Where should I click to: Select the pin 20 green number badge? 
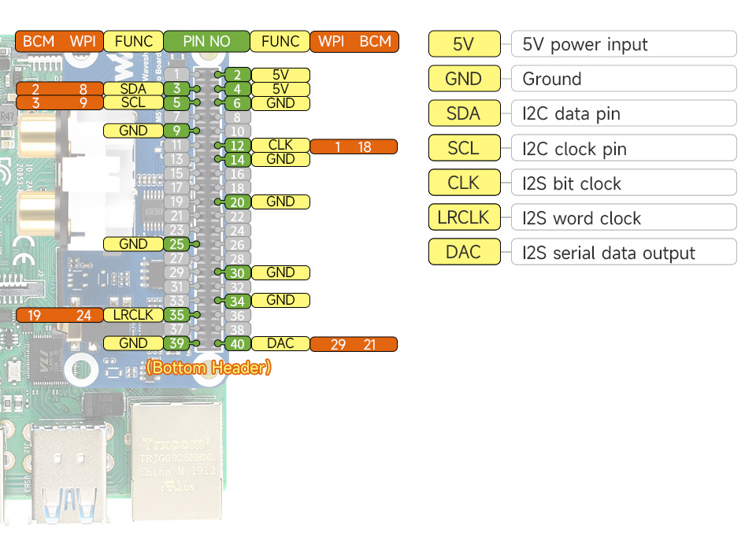[237, 202]
